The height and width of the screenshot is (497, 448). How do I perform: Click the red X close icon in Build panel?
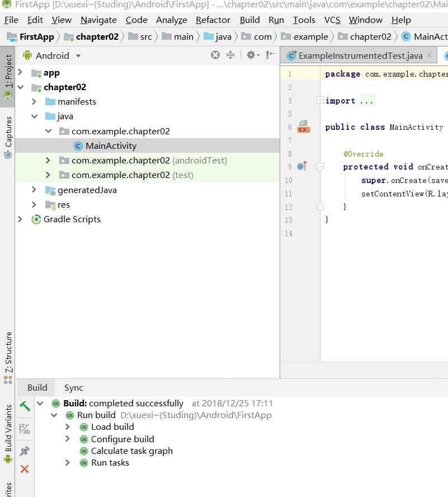pos(25,469)
